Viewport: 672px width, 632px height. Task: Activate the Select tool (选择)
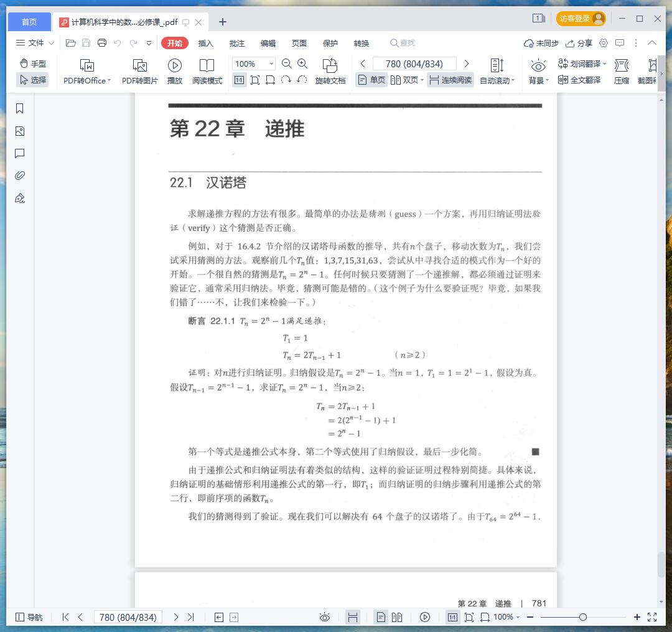click(x=32, y=80)
